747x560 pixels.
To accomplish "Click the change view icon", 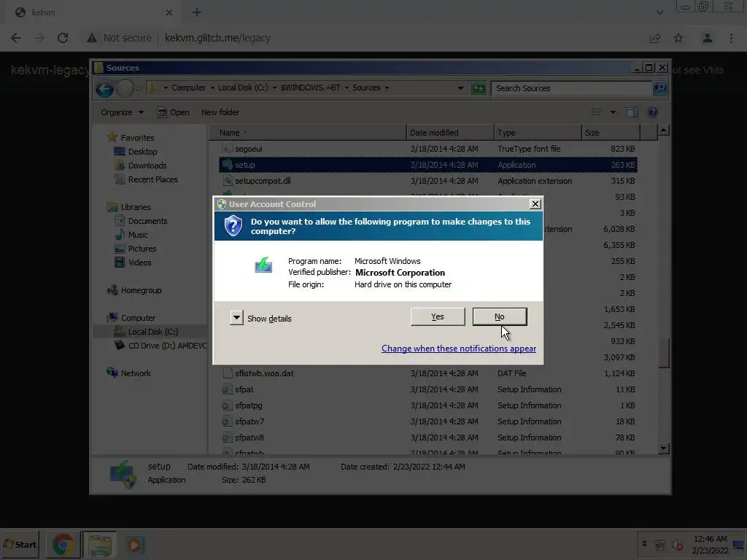I will point(595,112).
